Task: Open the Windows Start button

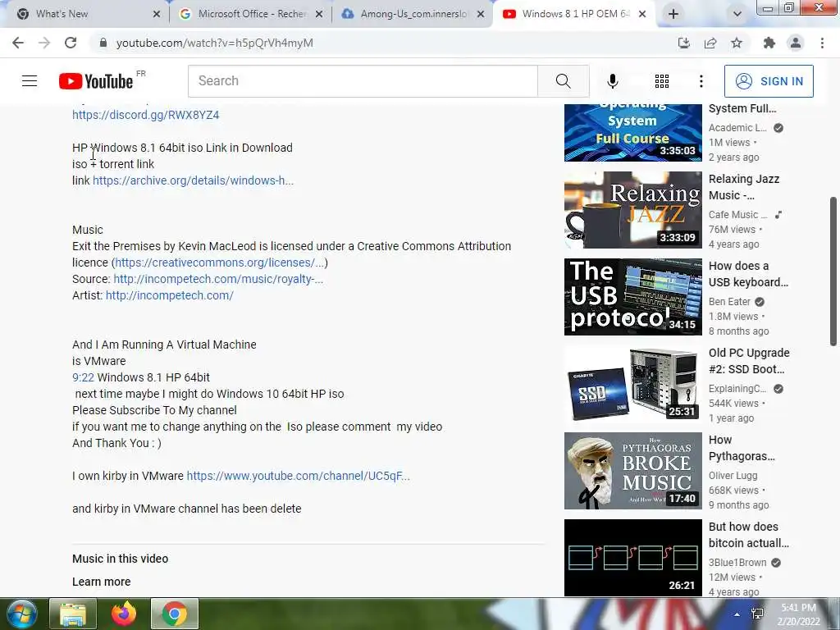Action: 21,614
